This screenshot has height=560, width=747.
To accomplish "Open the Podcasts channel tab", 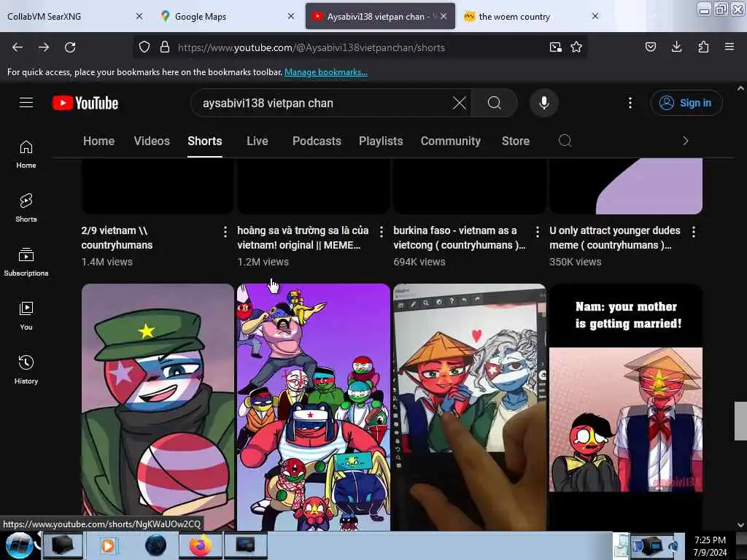I will 317,141.
